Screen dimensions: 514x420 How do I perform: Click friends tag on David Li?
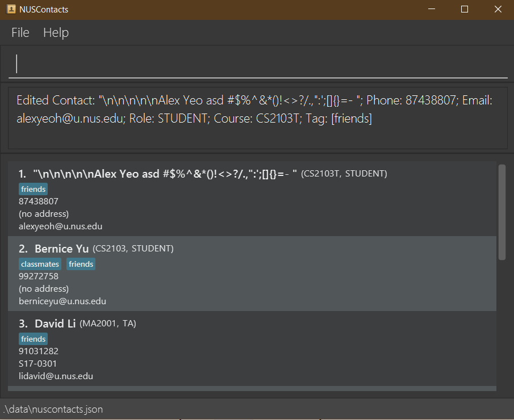click(x=33, y=339)
